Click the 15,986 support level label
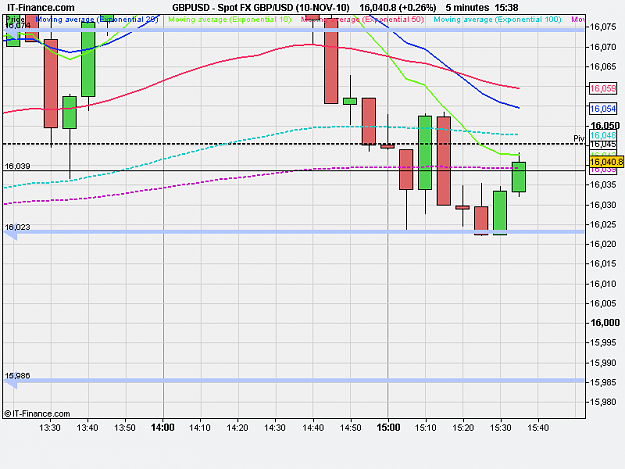This screenshot has width=625, height=469. [17, 376]
